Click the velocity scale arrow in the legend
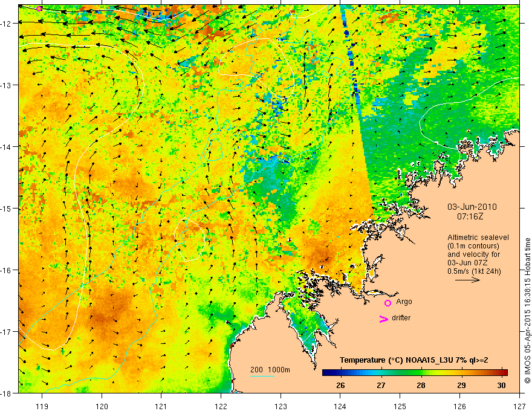 coord(467,280)
